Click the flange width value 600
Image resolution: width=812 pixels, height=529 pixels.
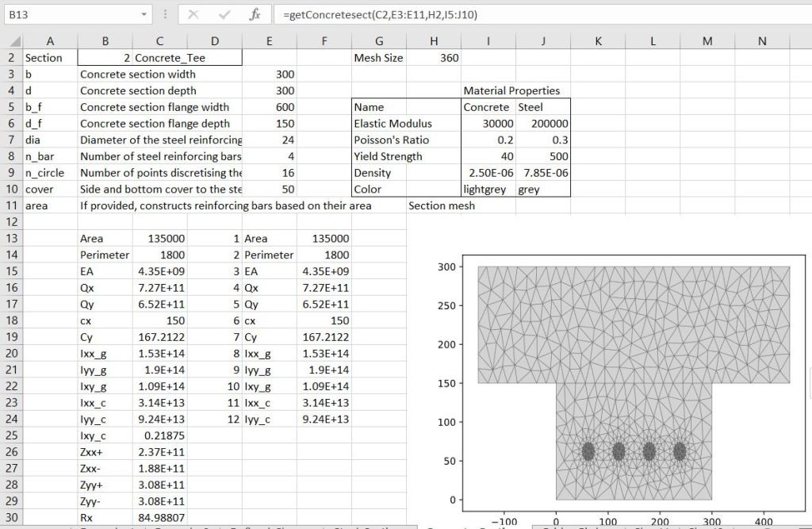pos(270,107)
